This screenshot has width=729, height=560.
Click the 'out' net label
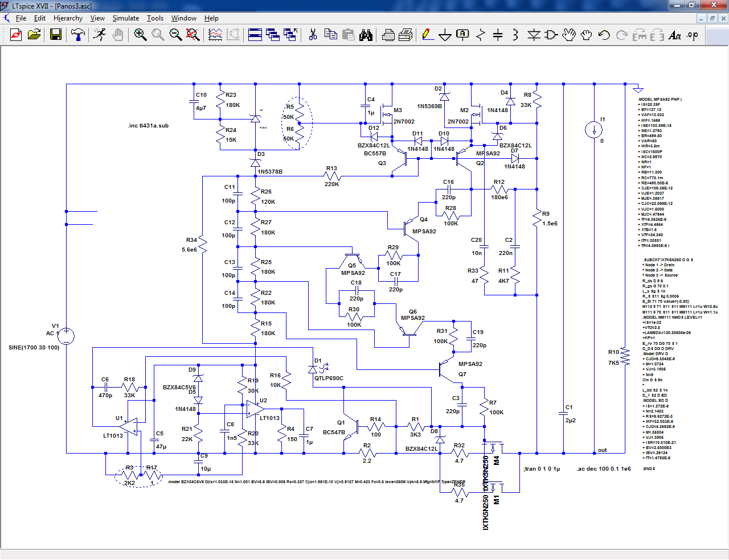(602, 450)
